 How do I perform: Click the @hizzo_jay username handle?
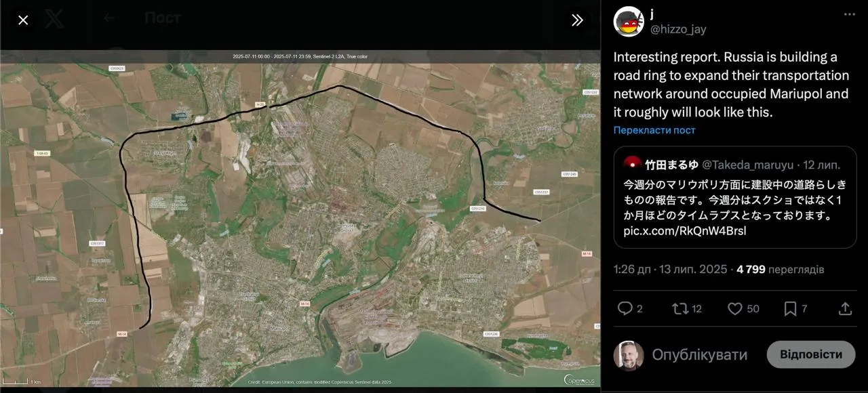pos(678,29)
